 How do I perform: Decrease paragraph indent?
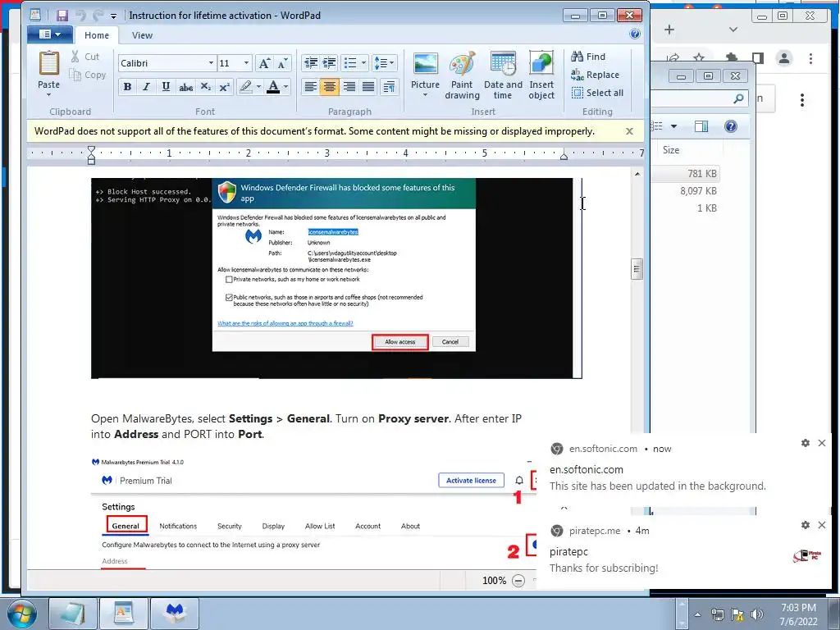311,63
